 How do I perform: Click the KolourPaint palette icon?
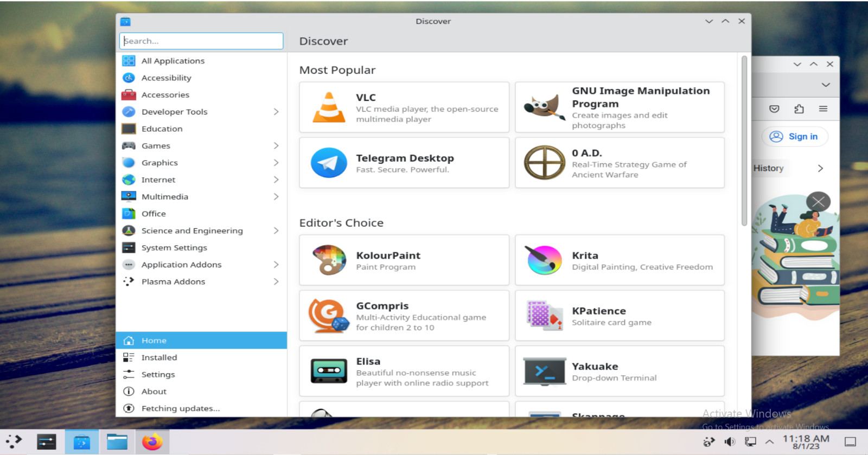click(x=329, y=260)
